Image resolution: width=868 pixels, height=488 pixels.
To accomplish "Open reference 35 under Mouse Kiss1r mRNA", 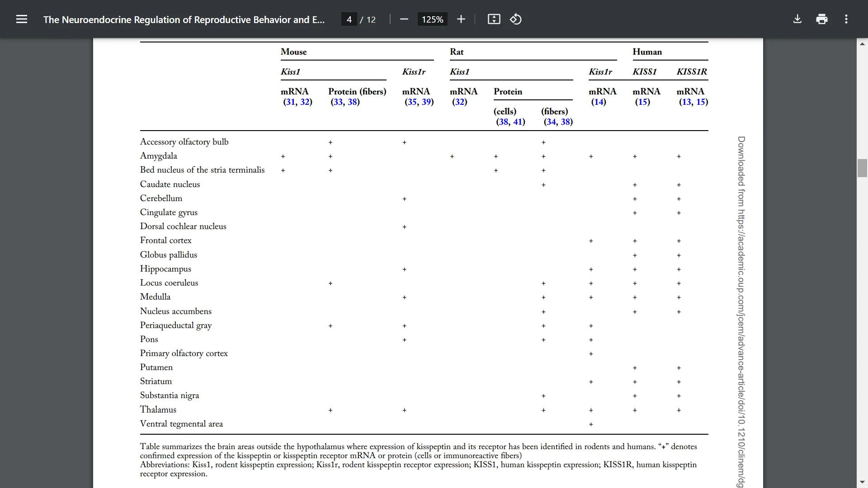I will point(412,102).
